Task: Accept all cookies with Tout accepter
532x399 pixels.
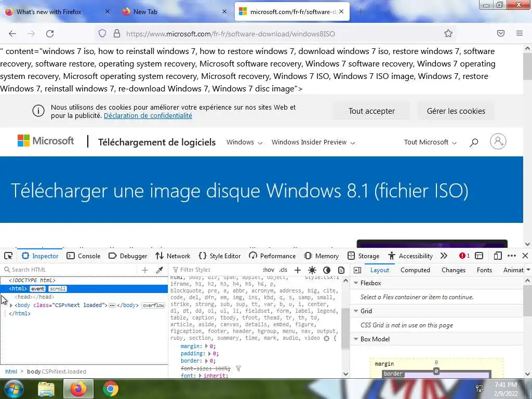Action: 371,111
